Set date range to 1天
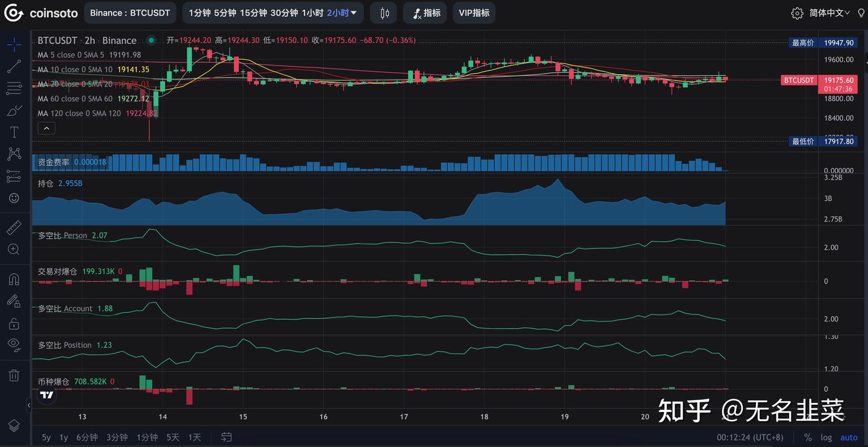This screenshot has height=447, width=868. pyautogui.click(x=194, y=437)
